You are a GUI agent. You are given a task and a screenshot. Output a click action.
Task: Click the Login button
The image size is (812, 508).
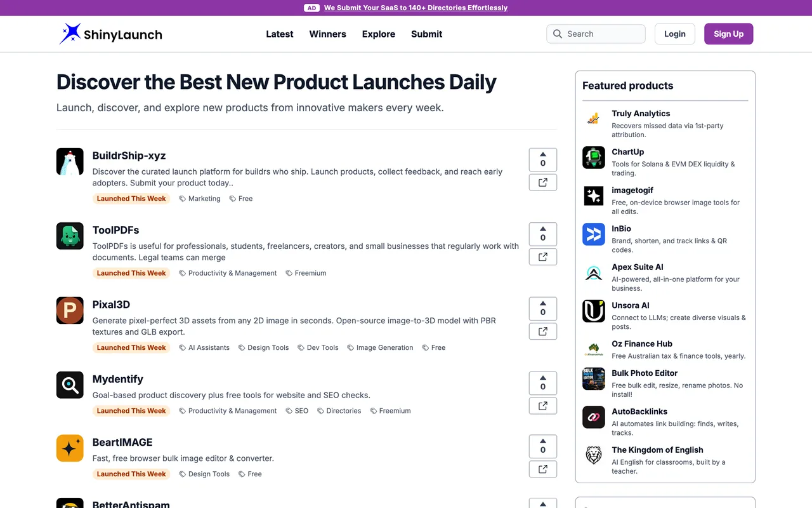pos(675,34)
